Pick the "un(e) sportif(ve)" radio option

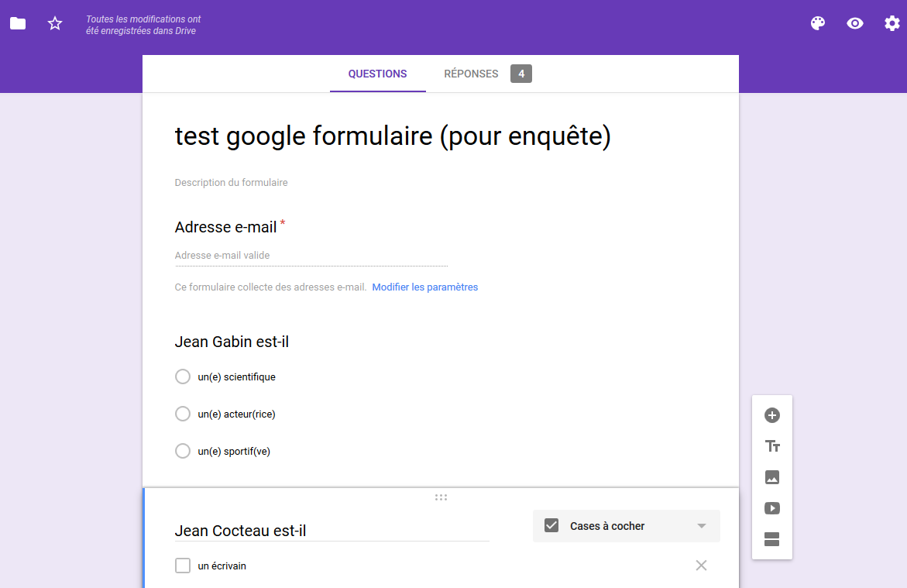coord(183,451)
